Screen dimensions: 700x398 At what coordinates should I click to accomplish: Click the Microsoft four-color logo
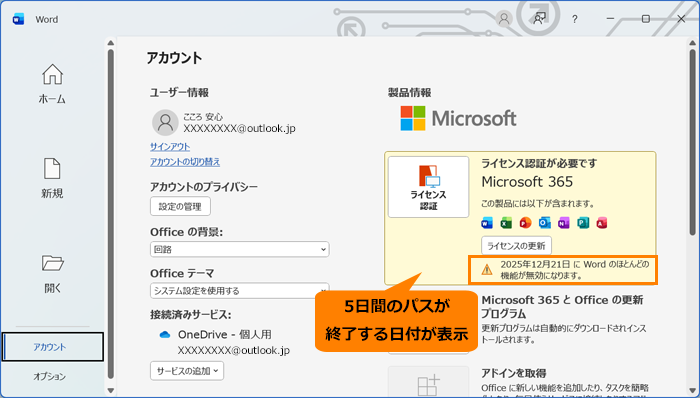pyautogui.click(x=413, y=118)
